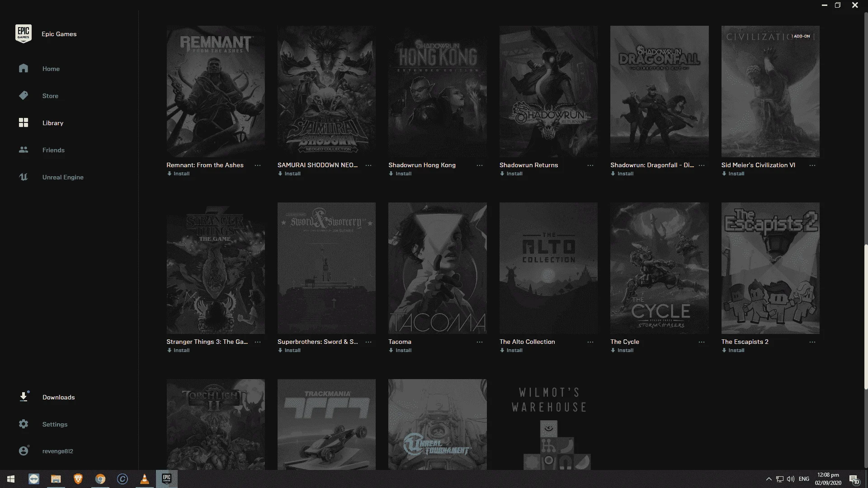Click the Epic Games logo icon
This screenshot has width=868, height=488.
click(24, 34)
